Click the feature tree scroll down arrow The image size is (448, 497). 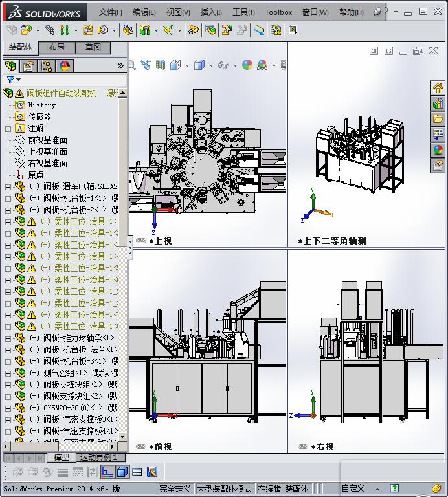[x=123, y=436]
